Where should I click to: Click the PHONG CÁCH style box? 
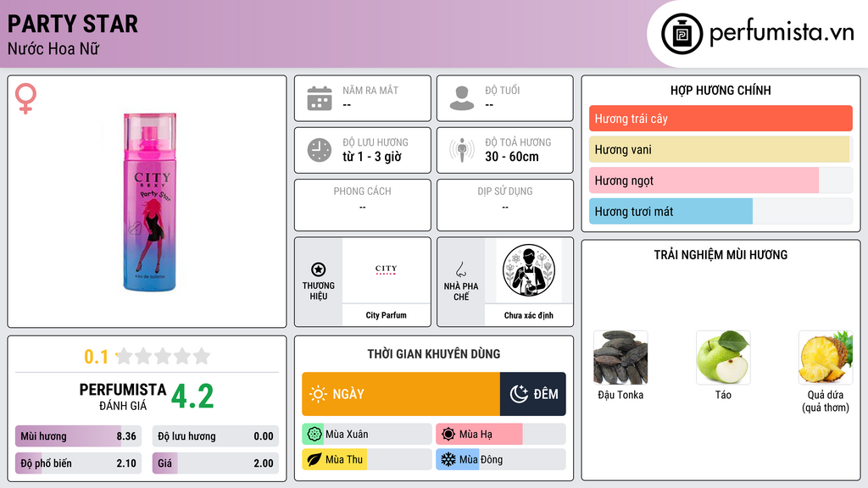(x=363, y=205)
